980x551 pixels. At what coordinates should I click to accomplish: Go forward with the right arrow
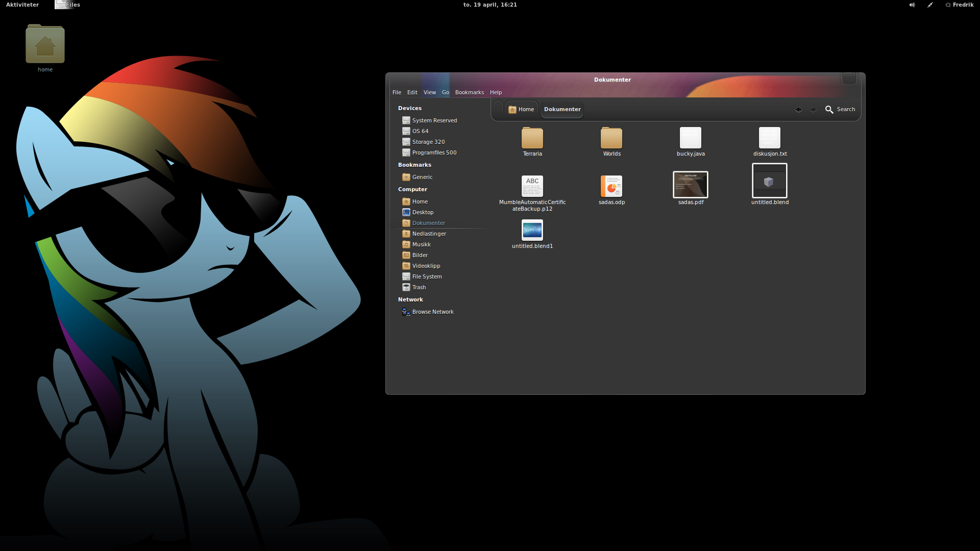pyautogui.click(x=813, y=109)
